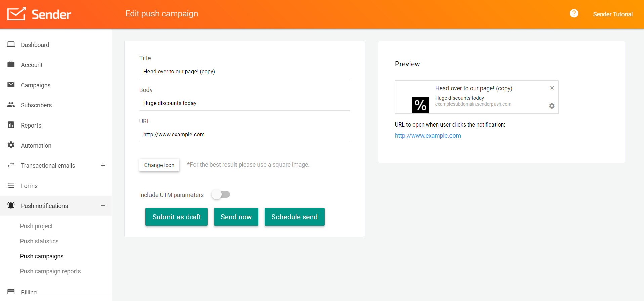
Task: Go to Push statistics submenu item
Action: click(39, 241)
